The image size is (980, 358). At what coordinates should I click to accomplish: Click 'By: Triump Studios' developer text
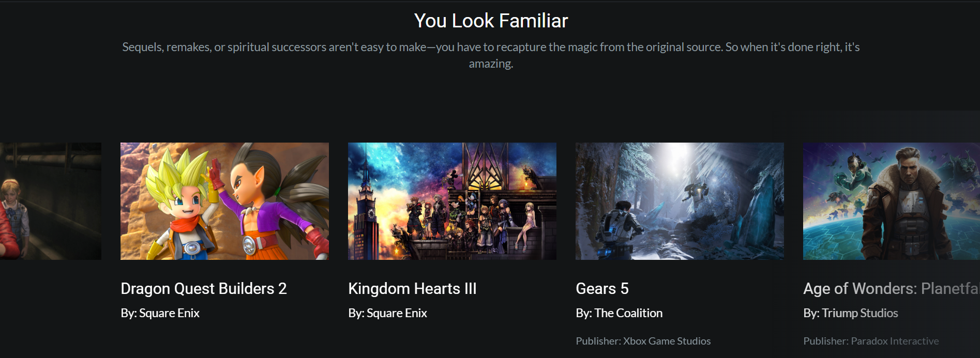(851, 313)
